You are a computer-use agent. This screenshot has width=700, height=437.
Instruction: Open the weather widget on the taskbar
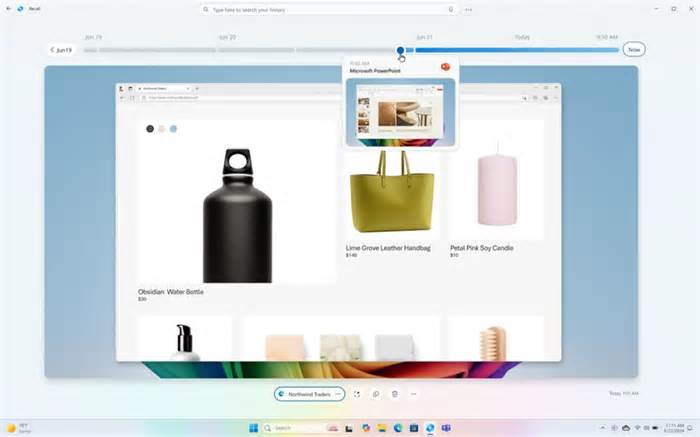point(19,428)
